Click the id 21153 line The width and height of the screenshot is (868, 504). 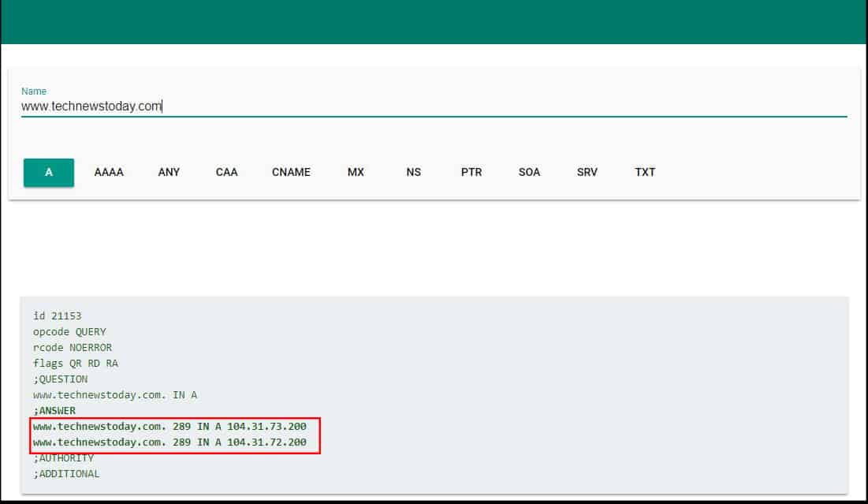click(x=57, y=315)
